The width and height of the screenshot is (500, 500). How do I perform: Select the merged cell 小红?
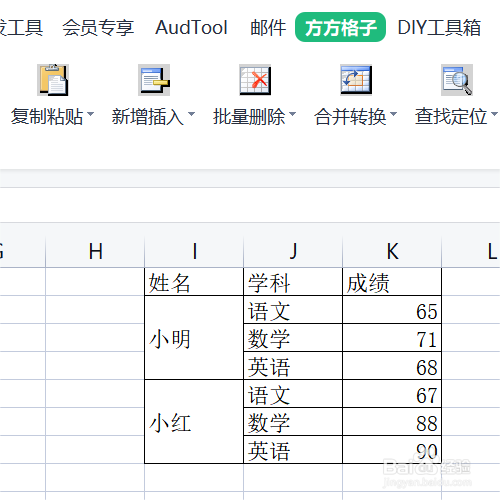click(194, 422)
